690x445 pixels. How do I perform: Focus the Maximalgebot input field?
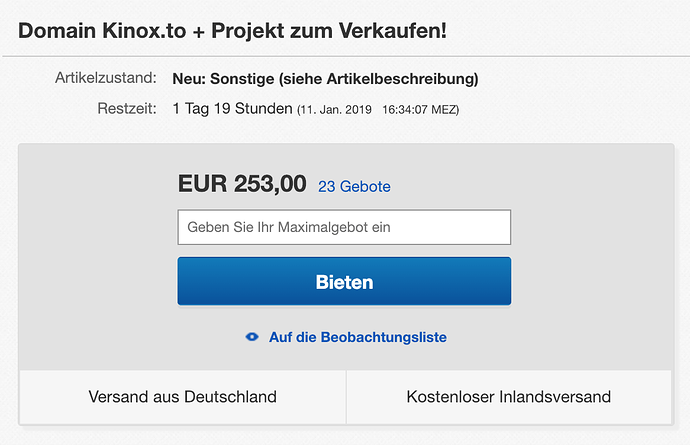344,227
